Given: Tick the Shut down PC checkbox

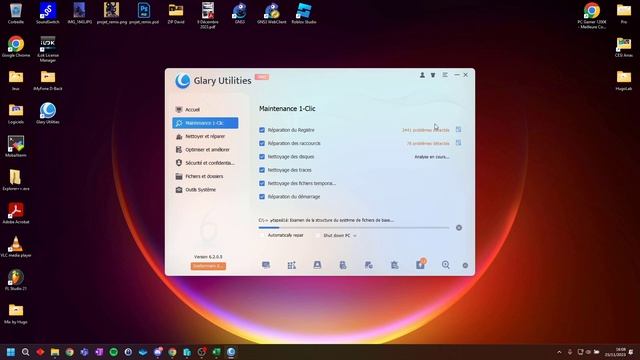Looking at the screenshot, I should [318, 236].
